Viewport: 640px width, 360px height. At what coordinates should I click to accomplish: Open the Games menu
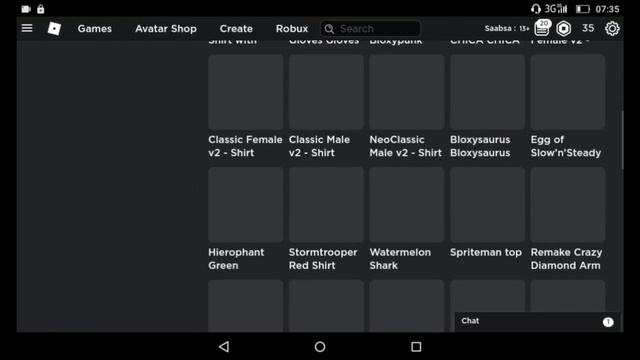[95, 29]
